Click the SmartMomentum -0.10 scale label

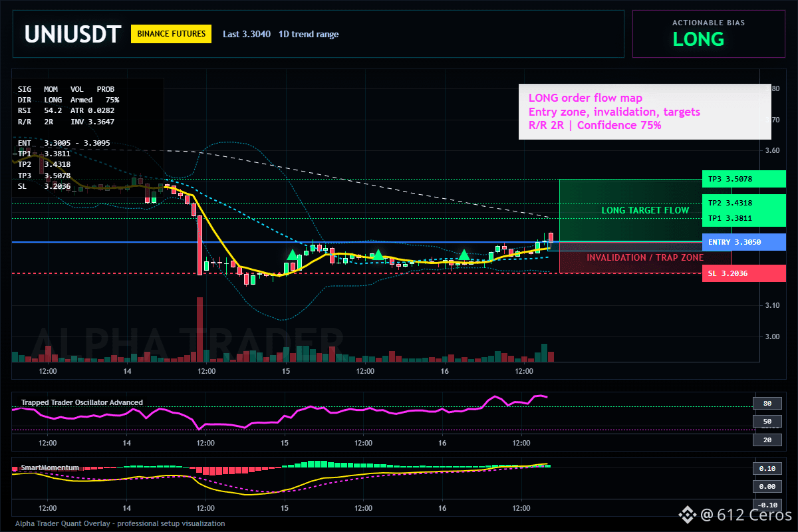point(767,505)
